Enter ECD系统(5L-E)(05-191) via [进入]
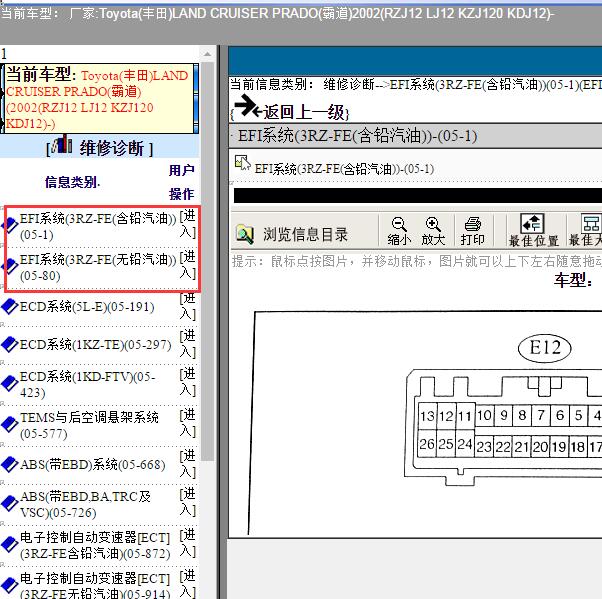602x599 pixels. click(x=188, y=306)
